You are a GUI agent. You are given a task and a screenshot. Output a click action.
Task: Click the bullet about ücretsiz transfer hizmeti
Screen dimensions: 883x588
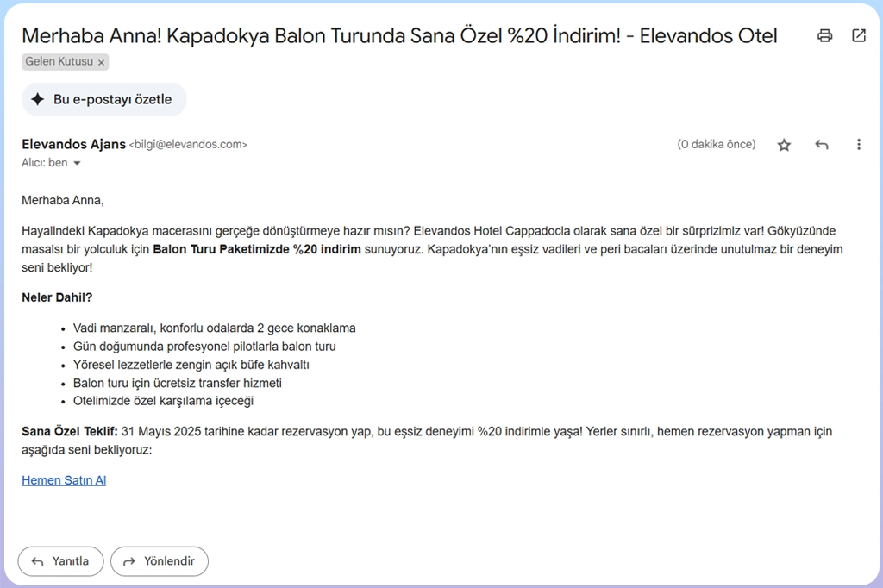pyautogui.click(x=178, y=383)
